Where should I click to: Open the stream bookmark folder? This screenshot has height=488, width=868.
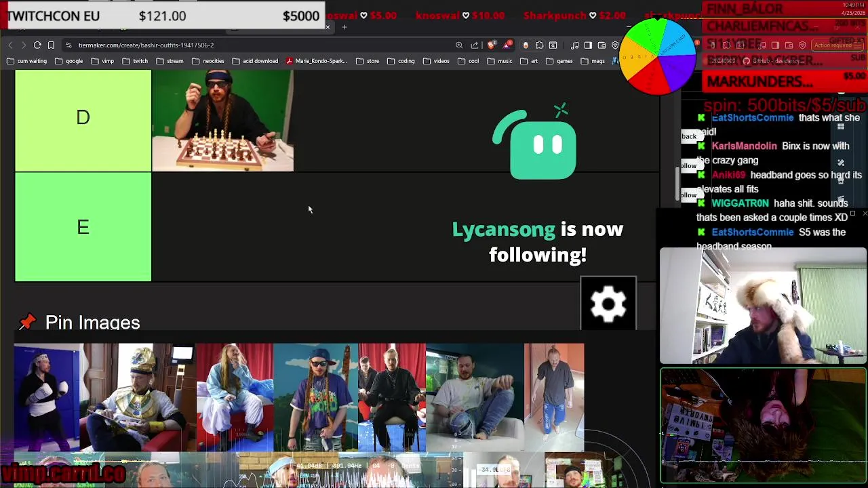(170, 61)
